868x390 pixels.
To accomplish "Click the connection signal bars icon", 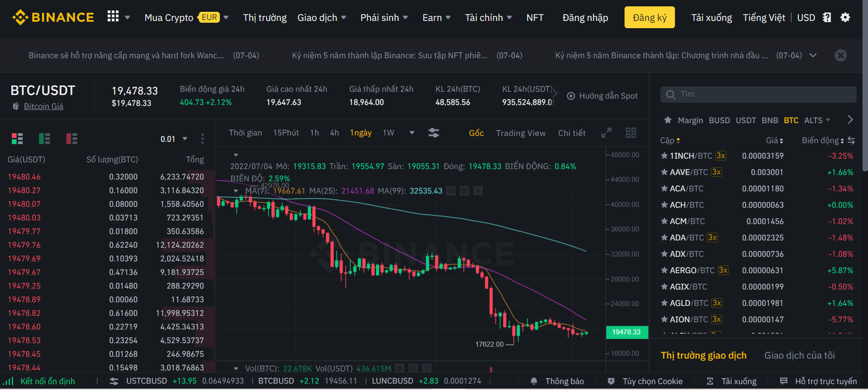I will coord(8,381).
